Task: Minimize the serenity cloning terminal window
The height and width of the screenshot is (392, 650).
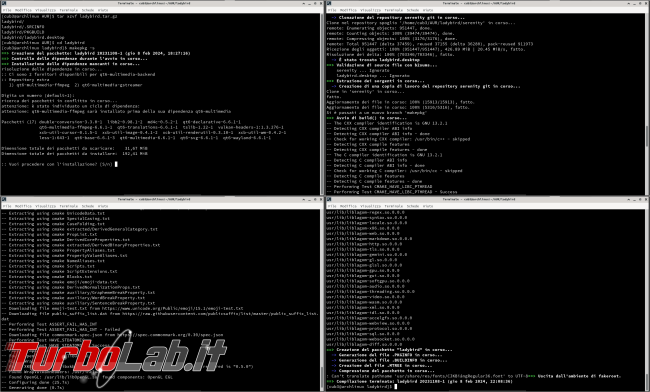Action: pyautogui.click(x=634, y=3)
